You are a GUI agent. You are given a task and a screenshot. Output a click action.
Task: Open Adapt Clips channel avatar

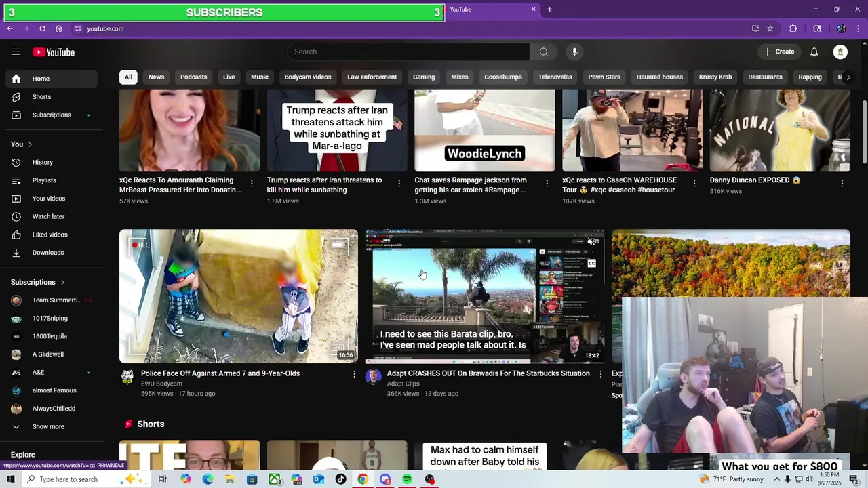[x=373, y=377]
